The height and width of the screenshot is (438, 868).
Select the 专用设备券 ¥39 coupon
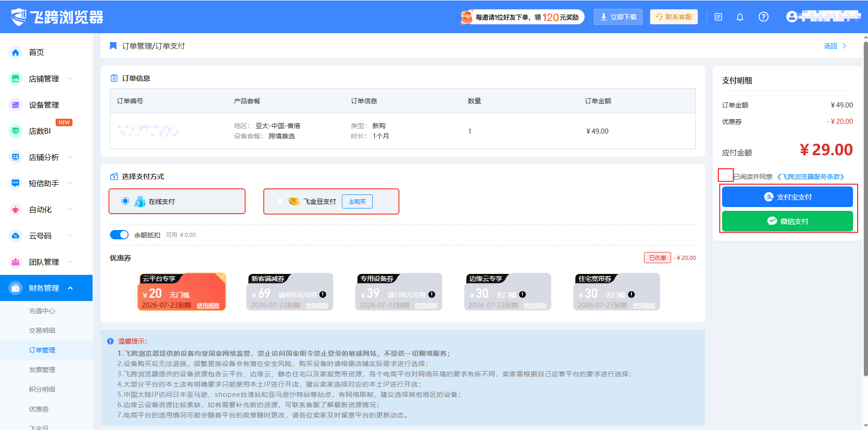[x=399, y=292]
